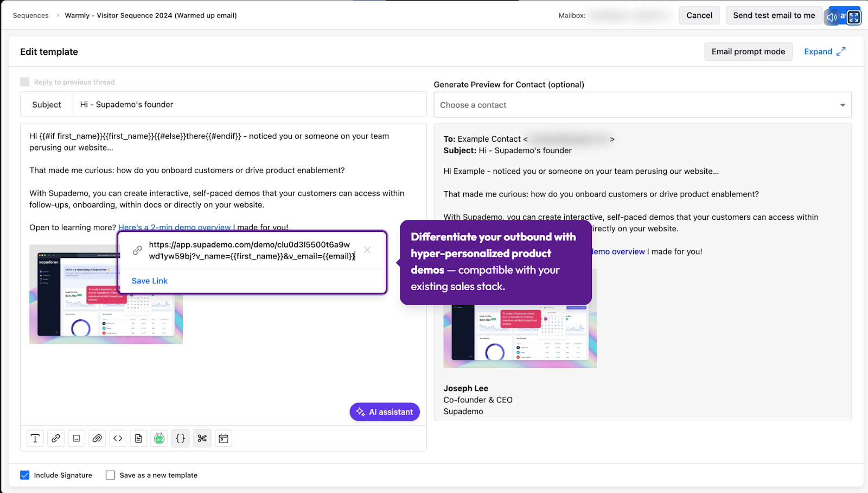Save Link in the URL popup
Viewport: 868px width, 493px height.
click(150, 281)
